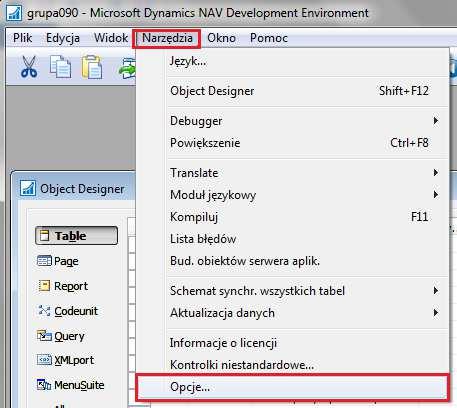
Task: Select the Query object type
Action: pyautogui.click(x=60, y=336)
